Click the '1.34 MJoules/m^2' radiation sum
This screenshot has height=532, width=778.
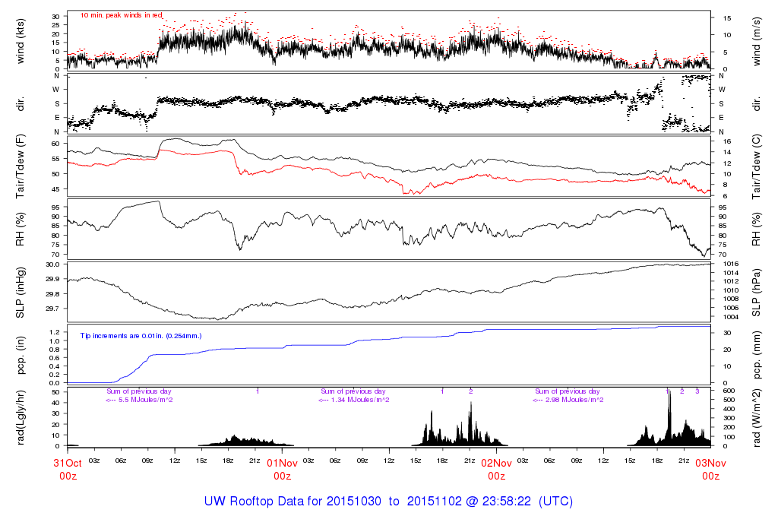360,400
